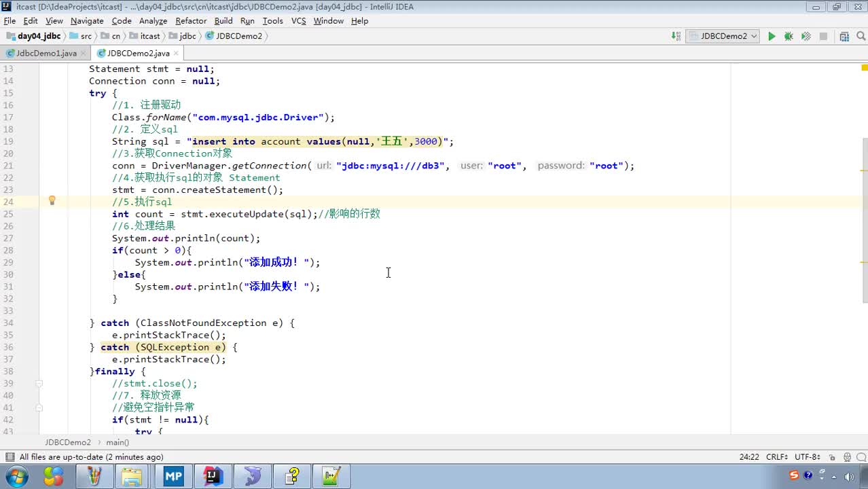Click the warning stripe mark near line 29
This screenshot has height=489, width=868.
tap(864, 261)
